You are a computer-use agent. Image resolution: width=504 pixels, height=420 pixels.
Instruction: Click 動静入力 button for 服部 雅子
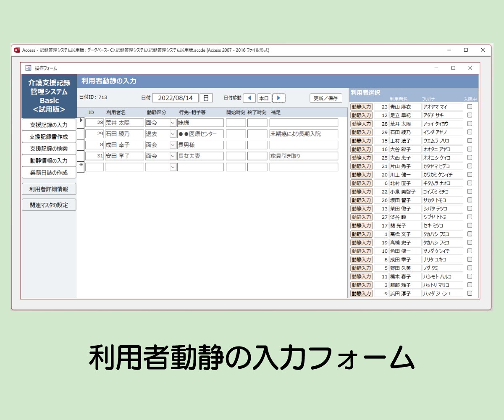tap(361, 285)
